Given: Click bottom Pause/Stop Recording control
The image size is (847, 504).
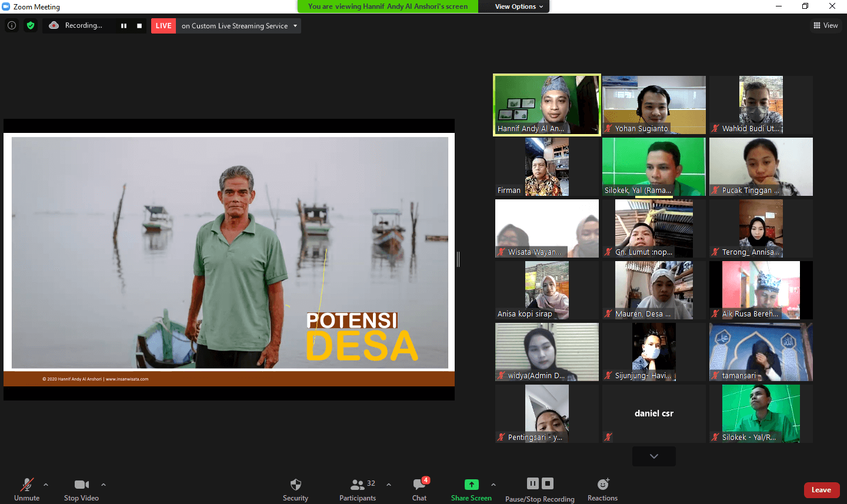Looking at the screenshot, I should [539, 489].
